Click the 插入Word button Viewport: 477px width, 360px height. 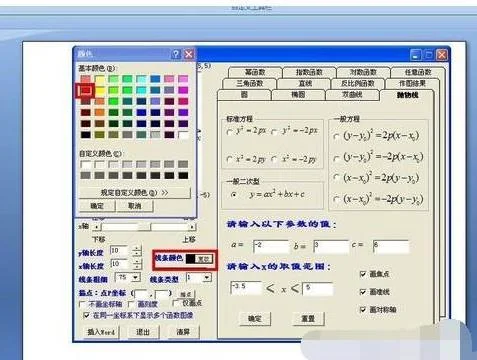click(101, 332)
